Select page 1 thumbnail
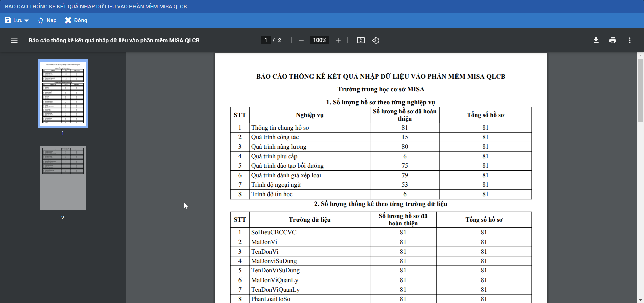 63,94
